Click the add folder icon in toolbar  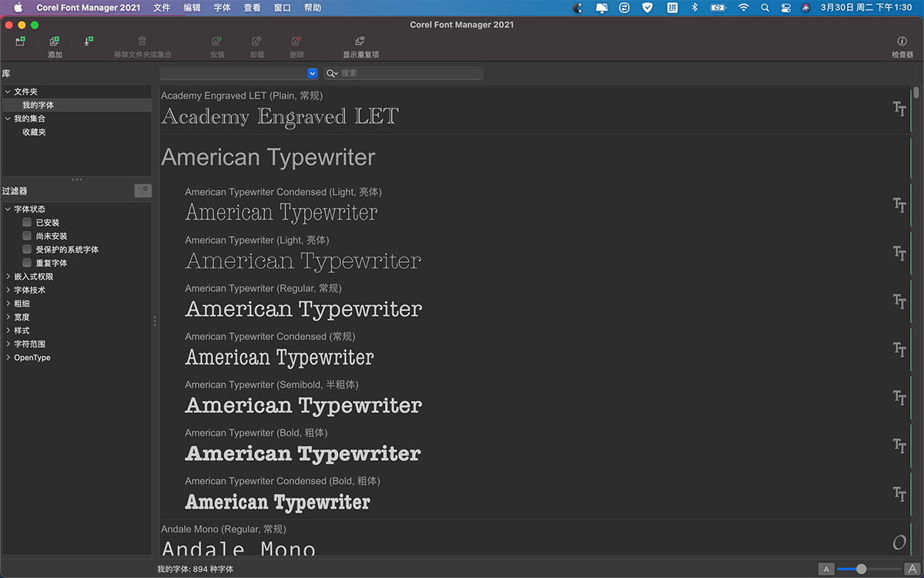pyautogui.click(x=20, y=41)
